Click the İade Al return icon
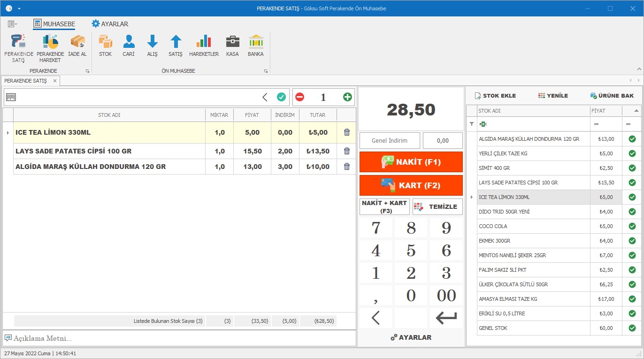The width and height of the screenshot is (644, 359). (x=77, y=46)
